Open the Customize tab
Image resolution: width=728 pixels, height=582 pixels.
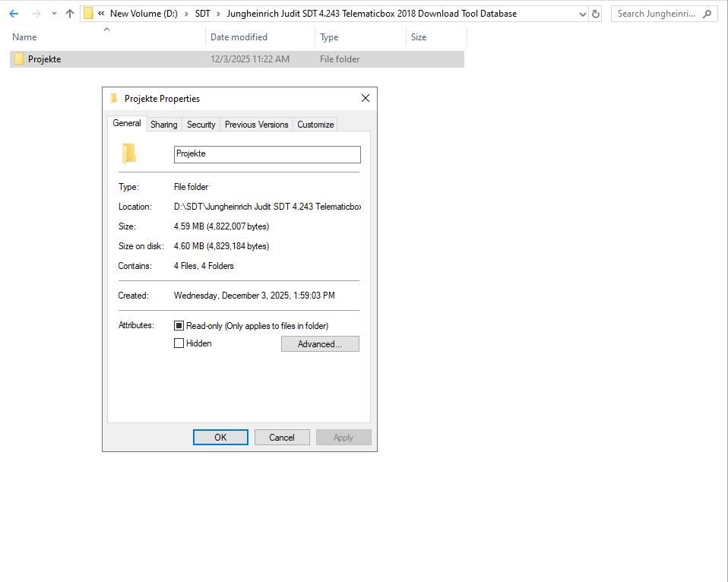[x=315, y=125]
